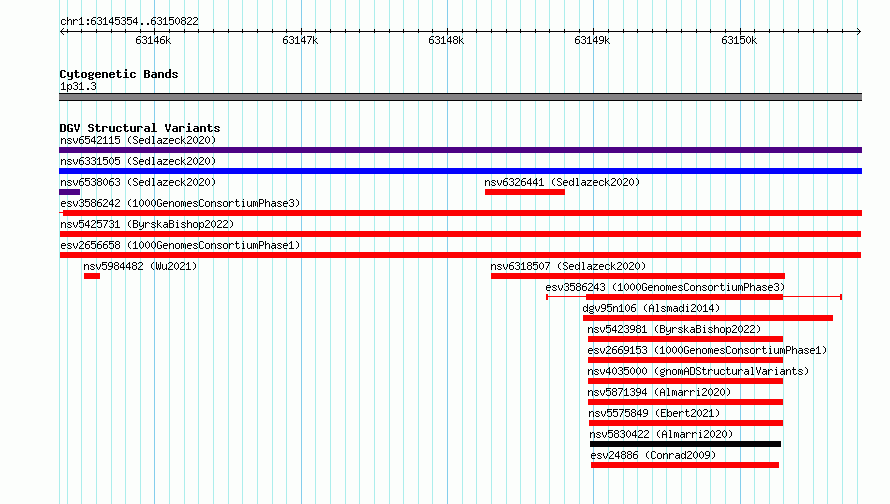This screenshot has height=504, width=890.
Task: Click the Cytogenetic Bands track title
Action: coord(119,74)
